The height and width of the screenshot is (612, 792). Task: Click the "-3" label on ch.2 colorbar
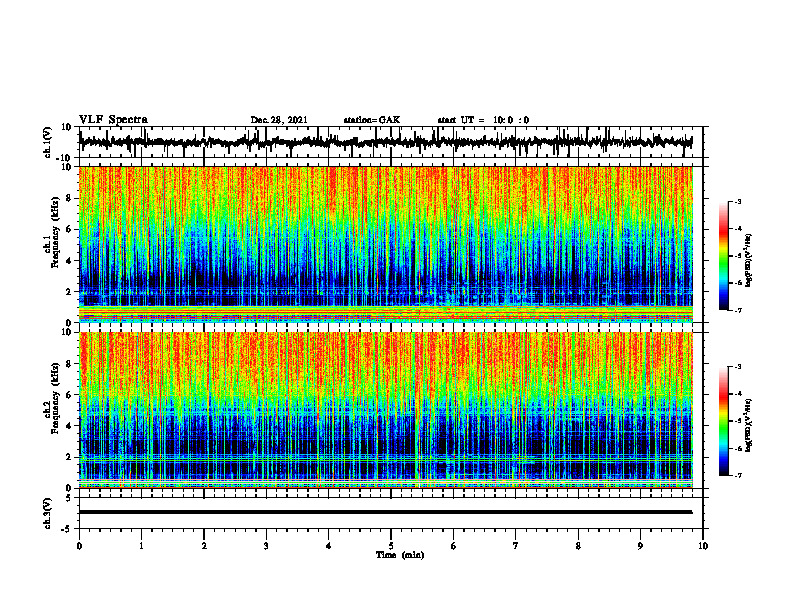(737, 367)
